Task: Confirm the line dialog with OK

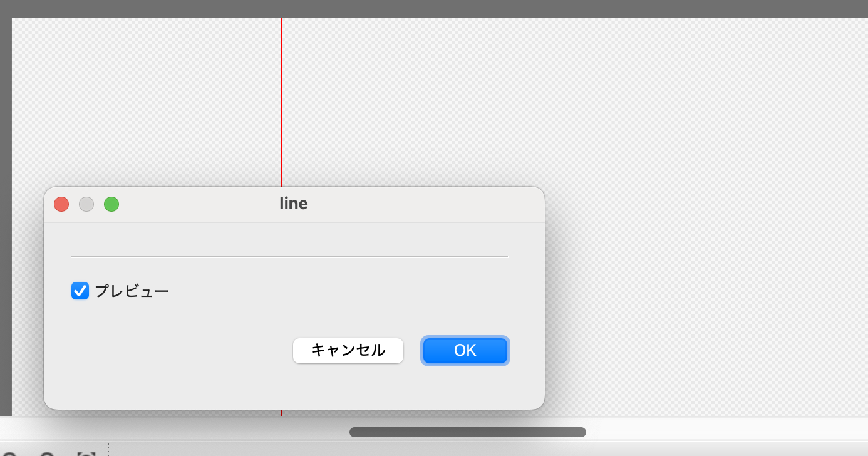Action: [x=465, y=350]
